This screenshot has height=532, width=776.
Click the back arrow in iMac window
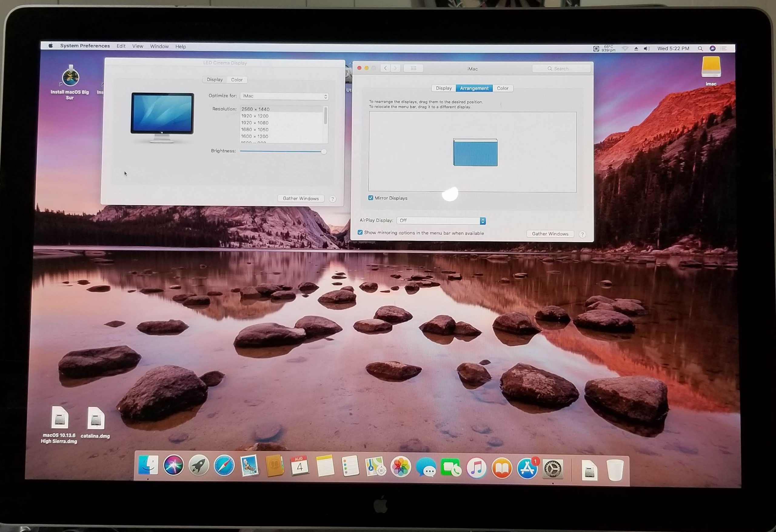tap(385, 68)
